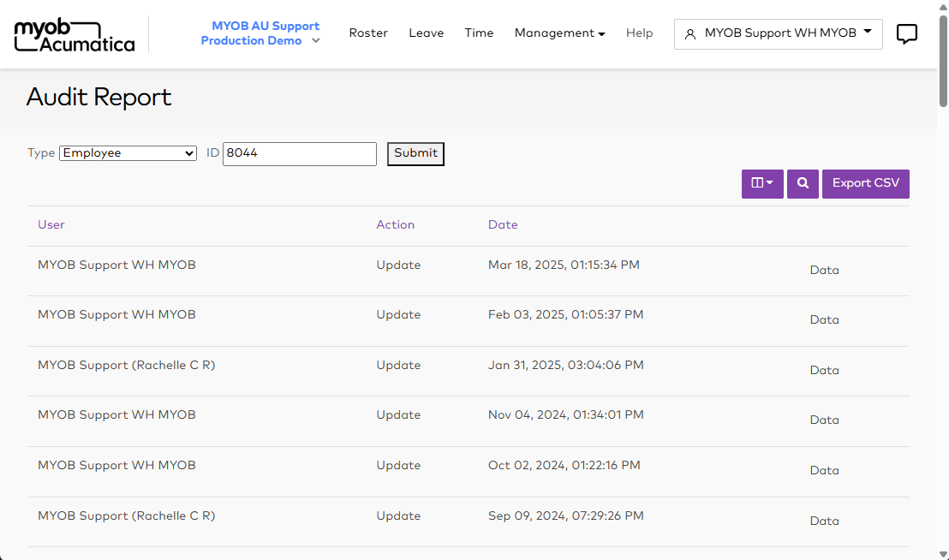Sort by the Date column header
The width and height of the screenshot is (949, 560).
(x=503, y=225)
